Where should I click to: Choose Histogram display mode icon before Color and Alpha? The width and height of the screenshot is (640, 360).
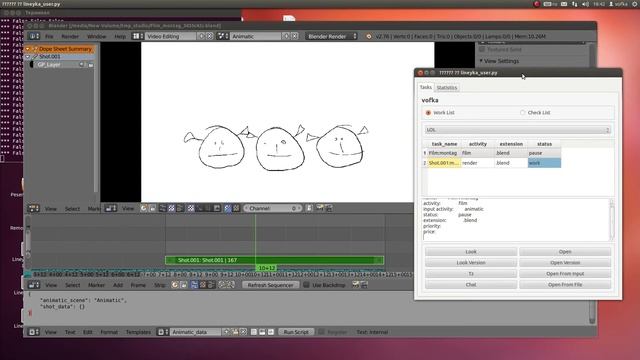click(217, 209)
